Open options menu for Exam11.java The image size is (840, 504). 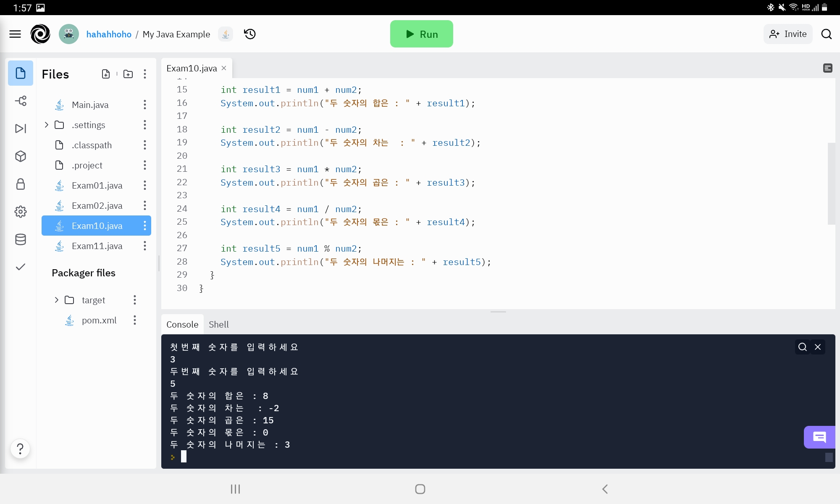(x=145, y=246)
